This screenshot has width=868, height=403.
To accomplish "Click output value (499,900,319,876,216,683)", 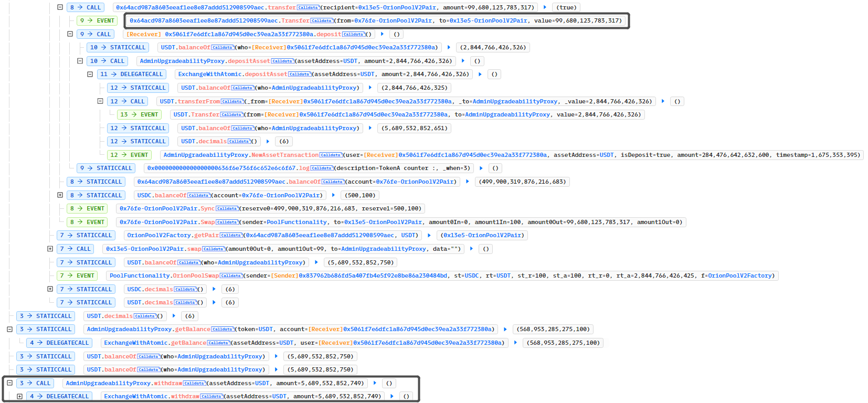I will tap(523, 182).
